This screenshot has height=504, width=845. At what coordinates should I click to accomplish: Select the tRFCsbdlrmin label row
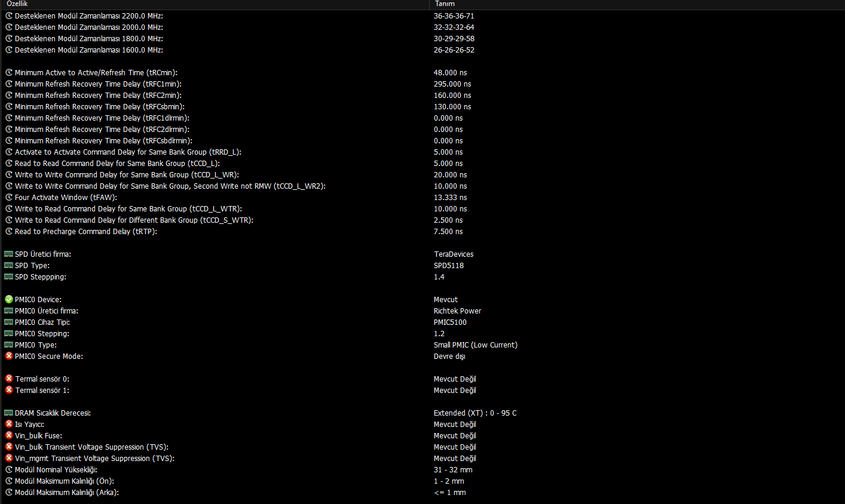click(x=104, y=141)
